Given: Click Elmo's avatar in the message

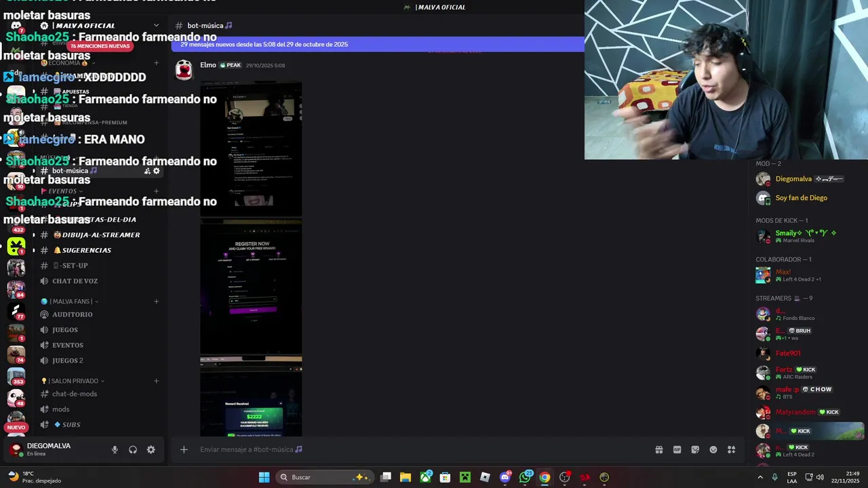Looking at the screenshot, I should click(184, 70).
